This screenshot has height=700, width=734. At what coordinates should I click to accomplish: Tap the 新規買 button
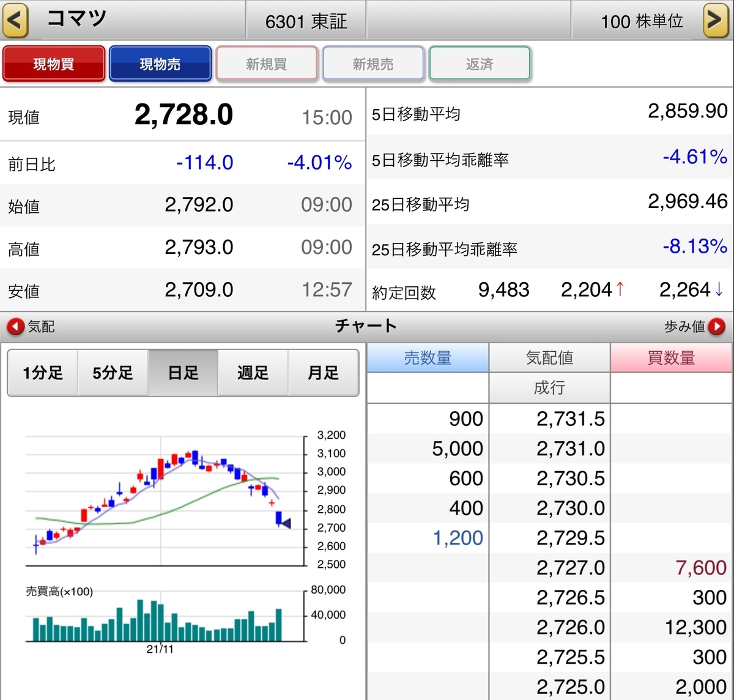[267, 64]
